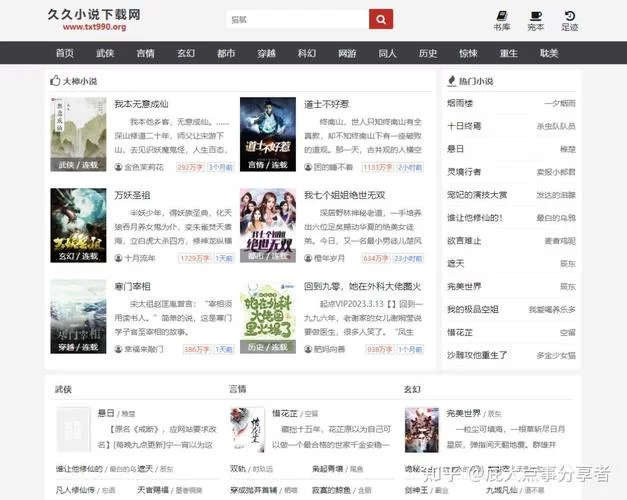Open 完美世界 in hot novels list
The image size is (627, 500).
click(464, 286)
